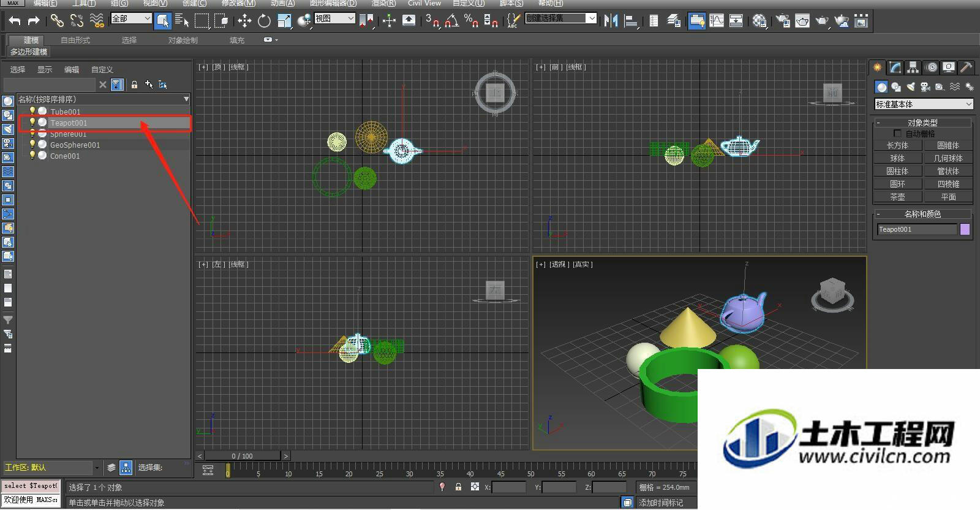
Task: Click the 圆锥体 create button
Action: (948, 145)
